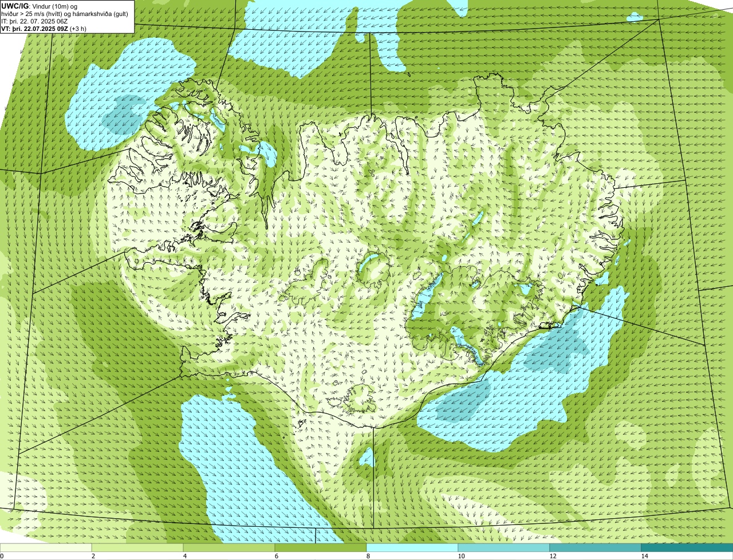The height and width of the screenshot is (560, 733).
Task: Click the 6–8 m/s dark green legend swatch
Action: [x=321, y=547]
